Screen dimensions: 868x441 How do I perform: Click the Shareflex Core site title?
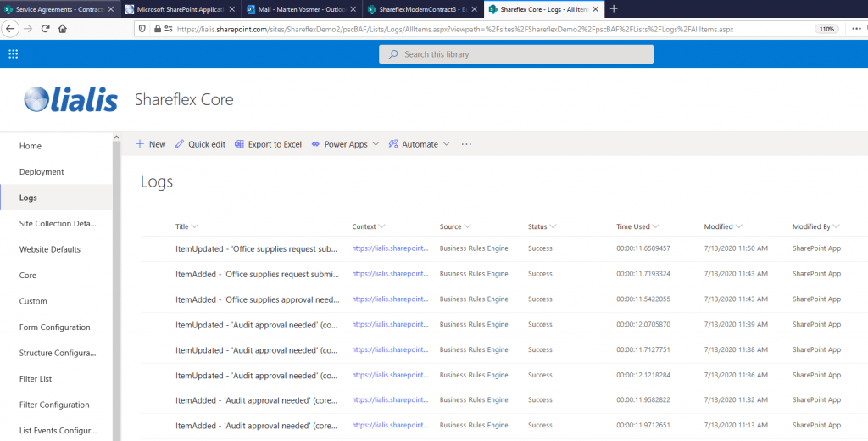[184, 100]
